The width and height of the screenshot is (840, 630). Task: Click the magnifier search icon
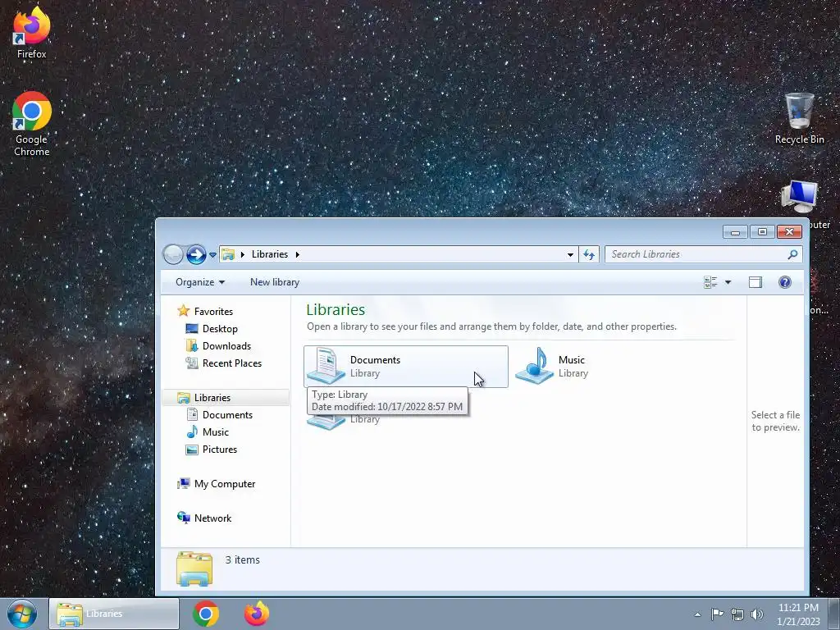792,254
